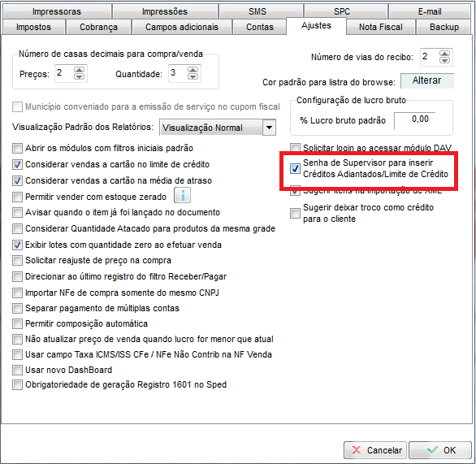476x464 pixels.
Task: Decrease the Preços decimal places spinner
Action: [x=80, y=76]
